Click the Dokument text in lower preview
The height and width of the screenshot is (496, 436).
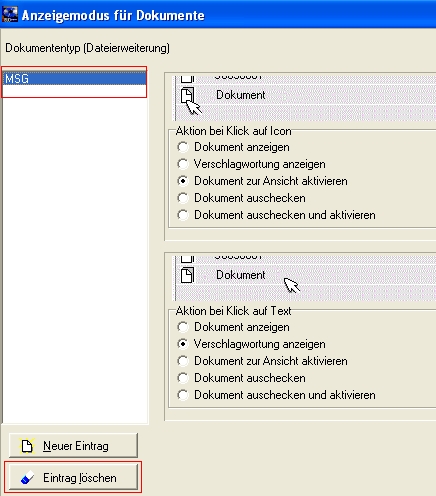241,275
